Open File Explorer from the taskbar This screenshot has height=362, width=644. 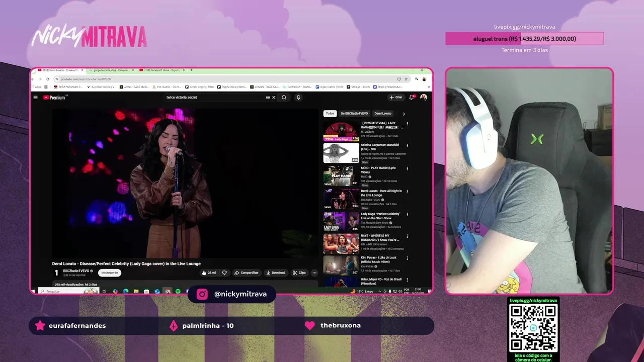136,291
